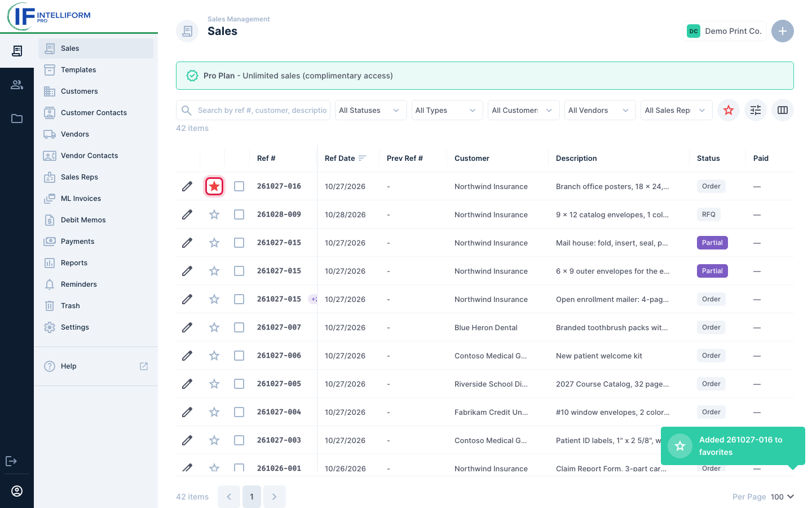
Task: Open the Reports page
Action: pyautogui.click(x=96, y=263)
